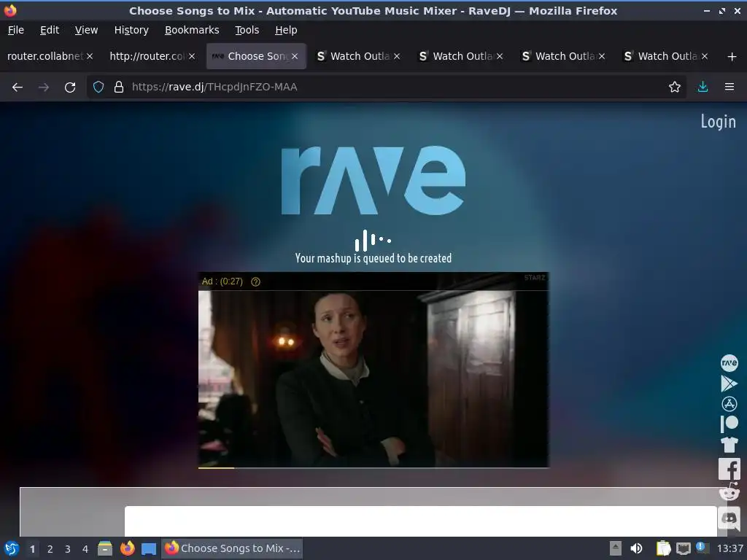Open the Discord sidebar icon
The height and width of the screenshot is (560, 747).
click(x=729, y=518)
